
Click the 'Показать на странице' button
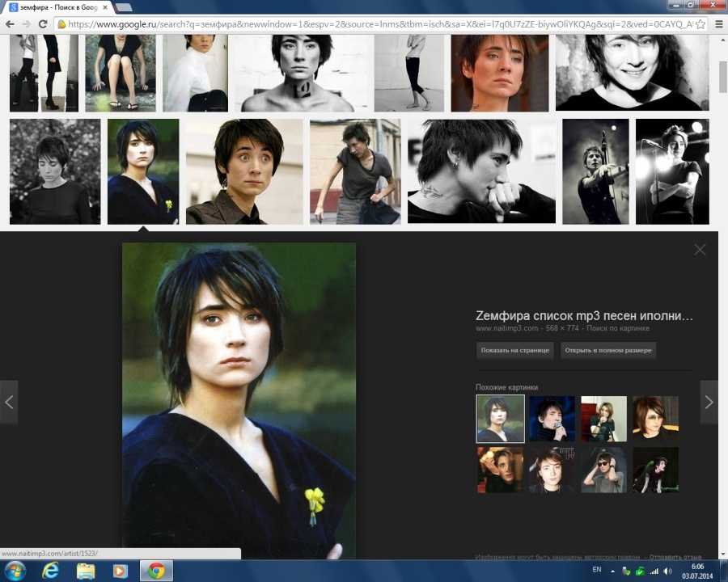click(x=515, y=350)
